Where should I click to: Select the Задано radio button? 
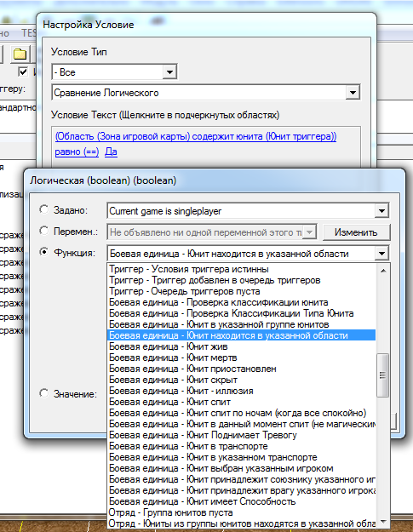point(43,209)
